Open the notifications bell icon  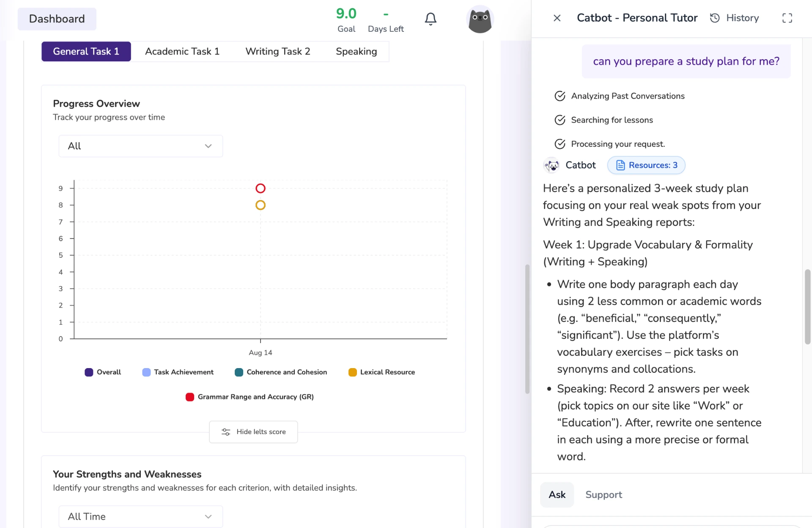431,19
